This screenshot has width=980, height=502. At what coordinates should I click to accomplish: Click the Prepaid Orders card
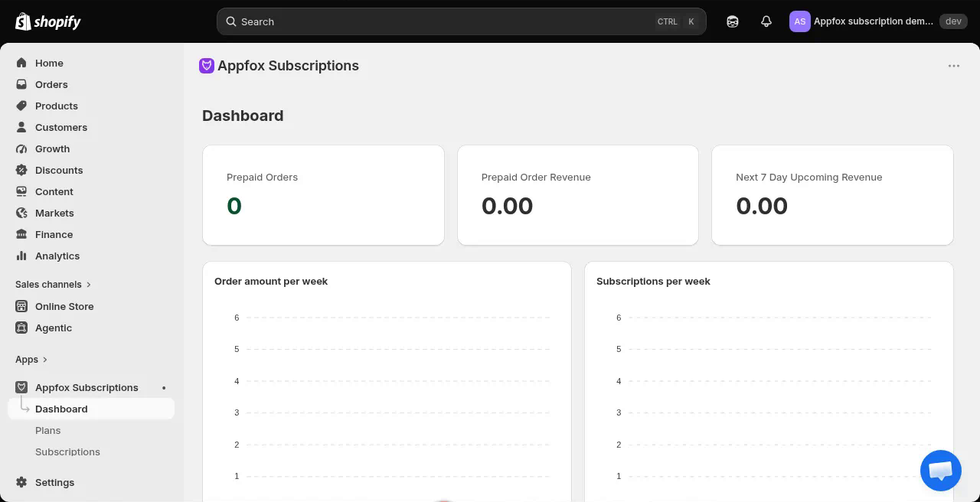[x=323, y=195]
